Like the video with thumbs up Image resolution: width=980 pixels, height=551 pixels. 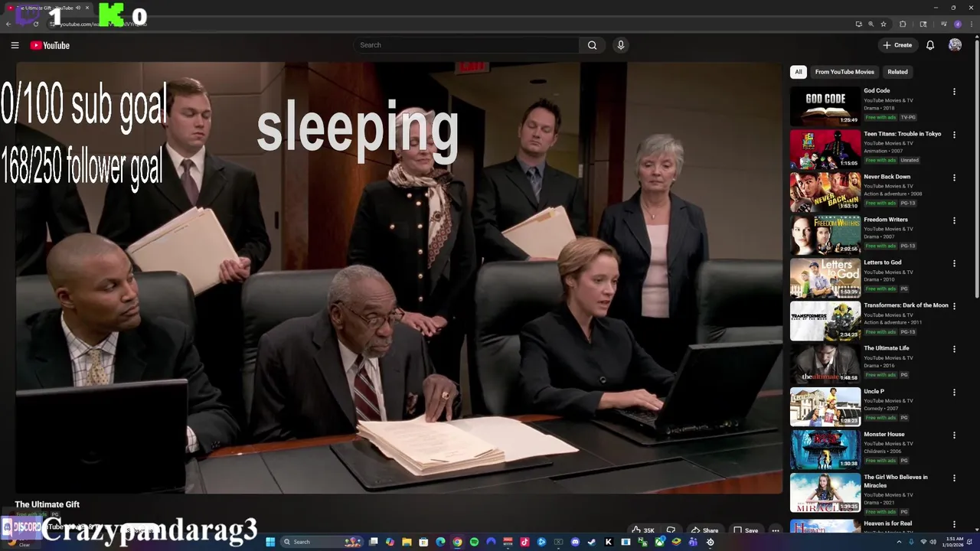[643, 530]
